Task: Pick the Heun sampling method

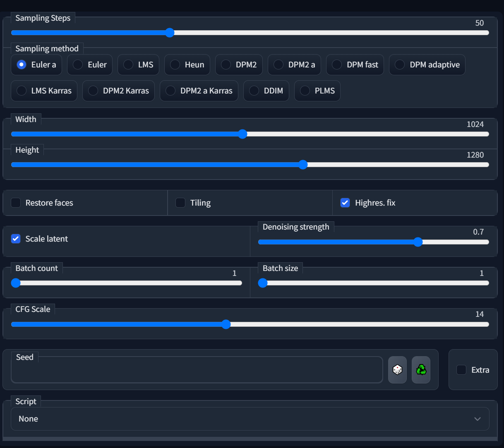Action: [x=175, y=65]
